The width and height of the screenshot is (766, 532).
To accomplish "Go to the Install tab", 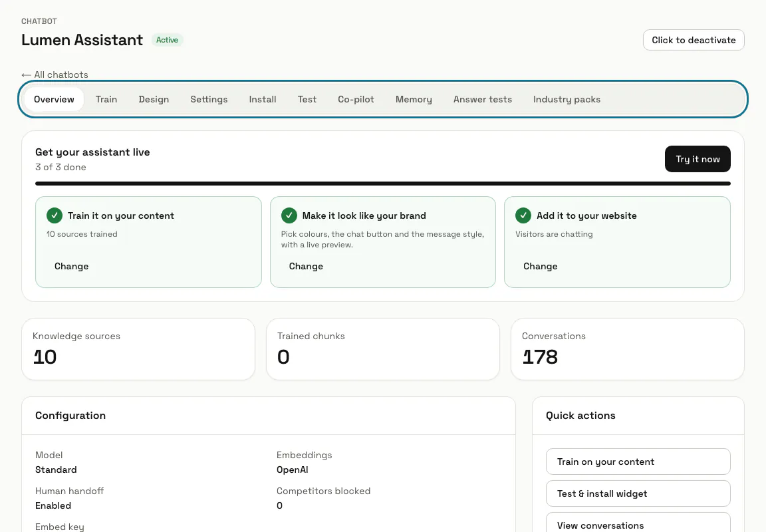I will pyautogui.click(x=263, y=99).
